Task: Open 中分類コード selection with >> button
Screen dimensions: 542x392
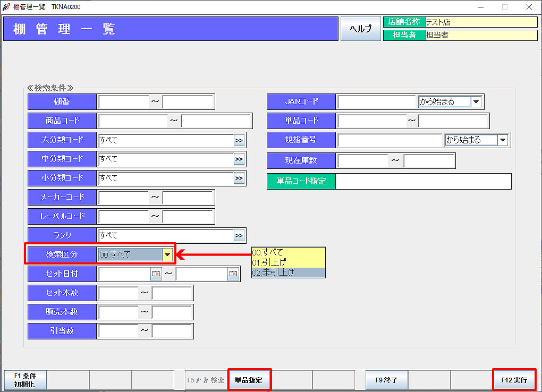Action: pos(239,159)
